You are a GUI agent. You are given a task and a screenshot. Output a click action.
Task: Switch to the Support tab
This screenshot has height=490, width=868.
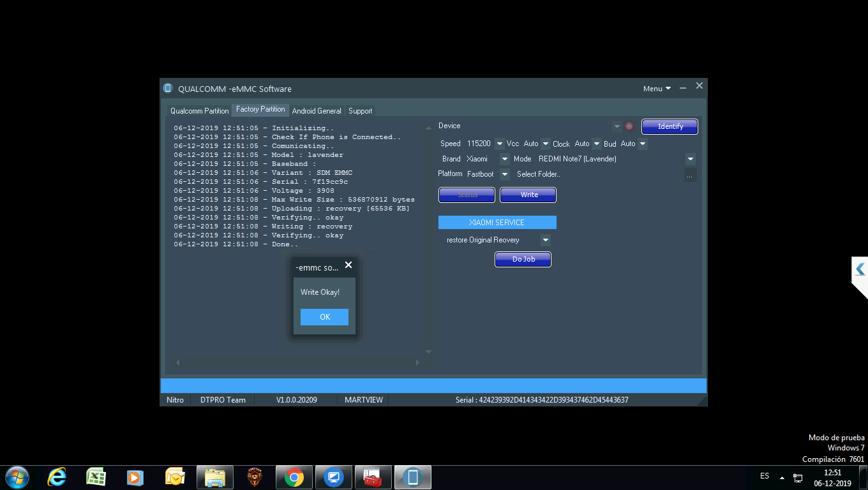tap(360, 111)
